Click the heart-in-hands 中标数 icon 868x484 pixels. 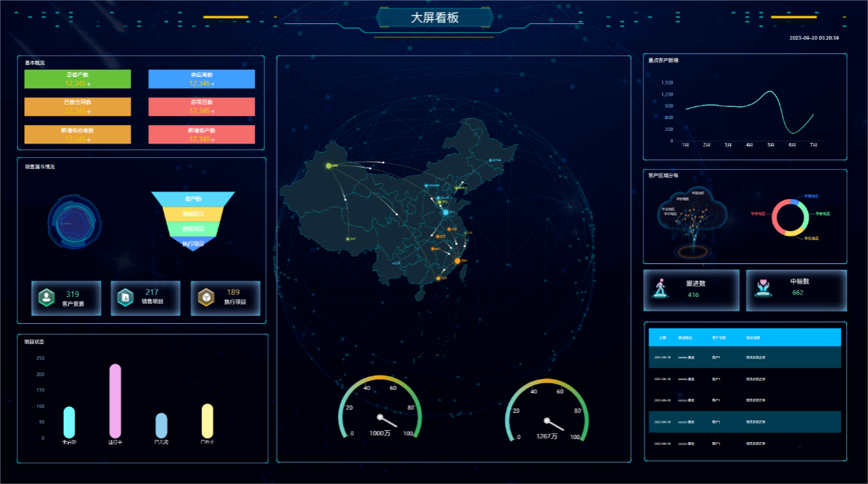coord(762,290)
